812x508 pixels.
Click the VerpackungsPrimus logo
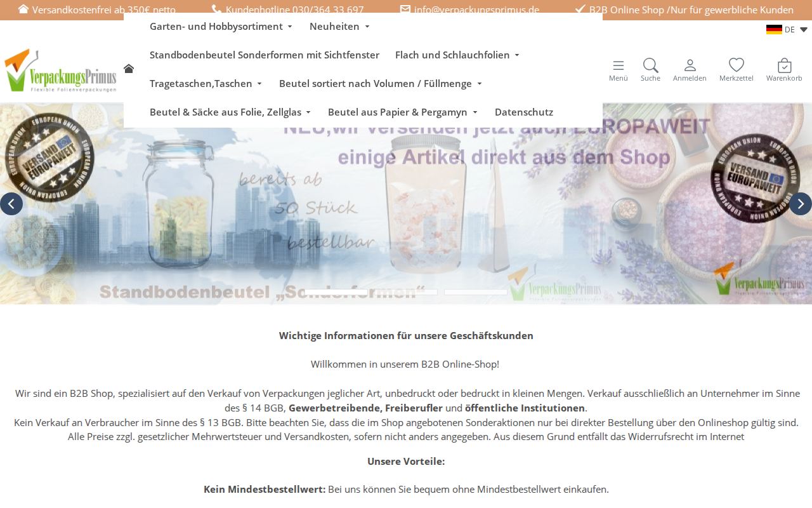(x=60, y=70)
